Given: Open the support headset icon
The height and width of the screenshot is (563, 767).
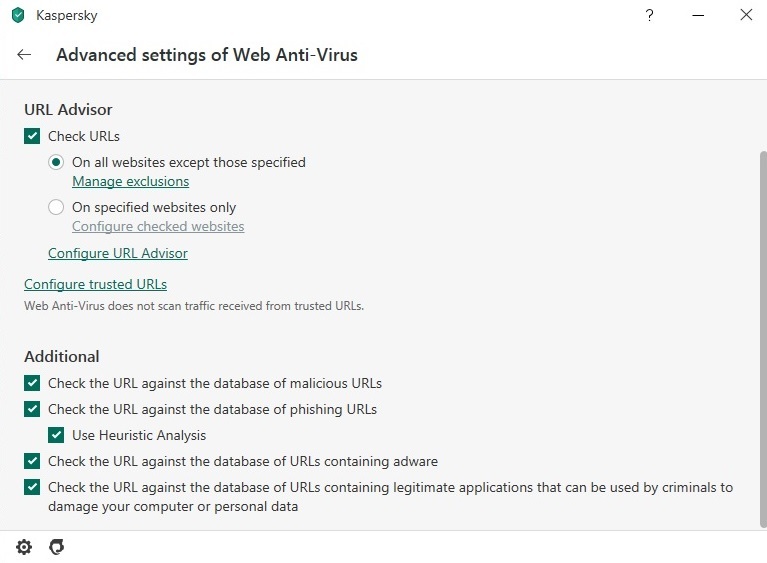Looking at the screenshot, I should [x=57, y=547].
